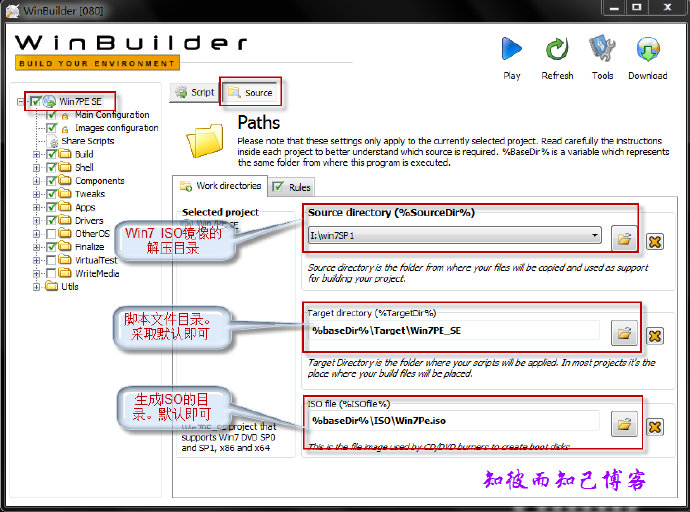Toggle the Main Configuration checkbox
This screenshot has width=690, height=512.
click(51, 114)
